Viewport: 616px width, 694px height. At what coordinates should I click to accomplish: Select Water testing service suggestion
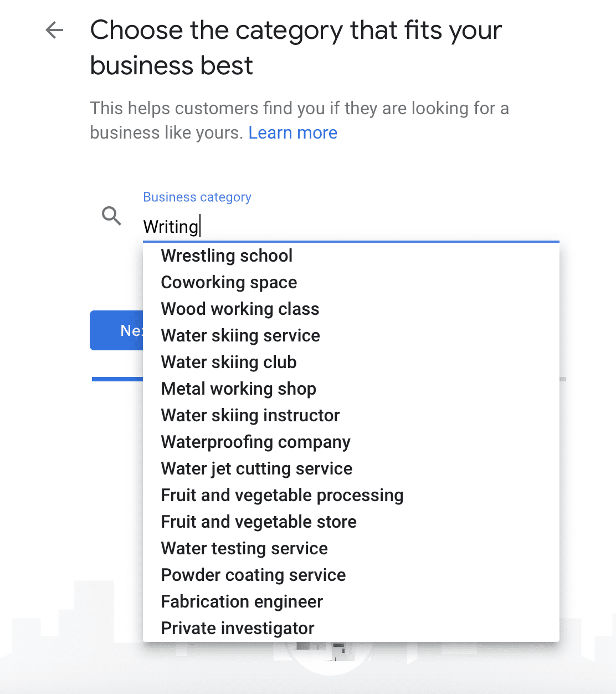(x=244, y=548)
